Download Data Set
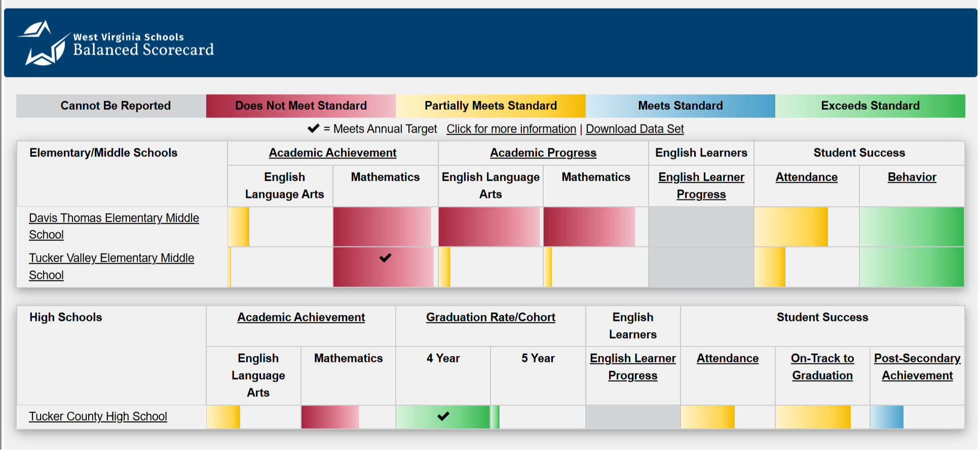 point(634,129)
